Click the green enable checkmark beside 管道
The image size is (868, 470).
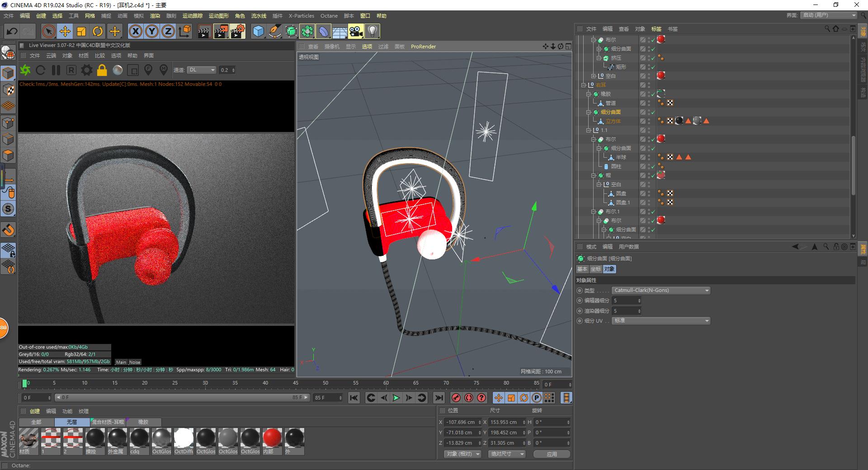(x=653, y=103)
